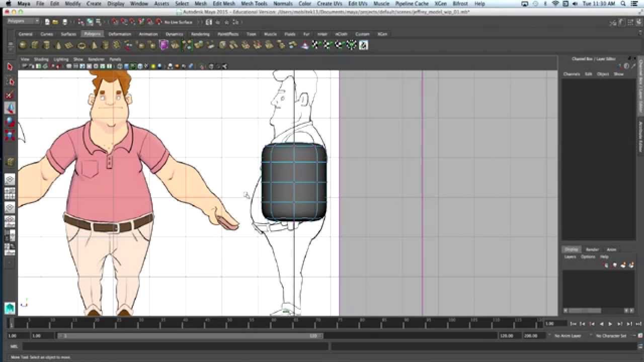The width and height of the screenshot is (644, 362).
Task: Create polygon sphere from shelf
Action: point(23,45)
